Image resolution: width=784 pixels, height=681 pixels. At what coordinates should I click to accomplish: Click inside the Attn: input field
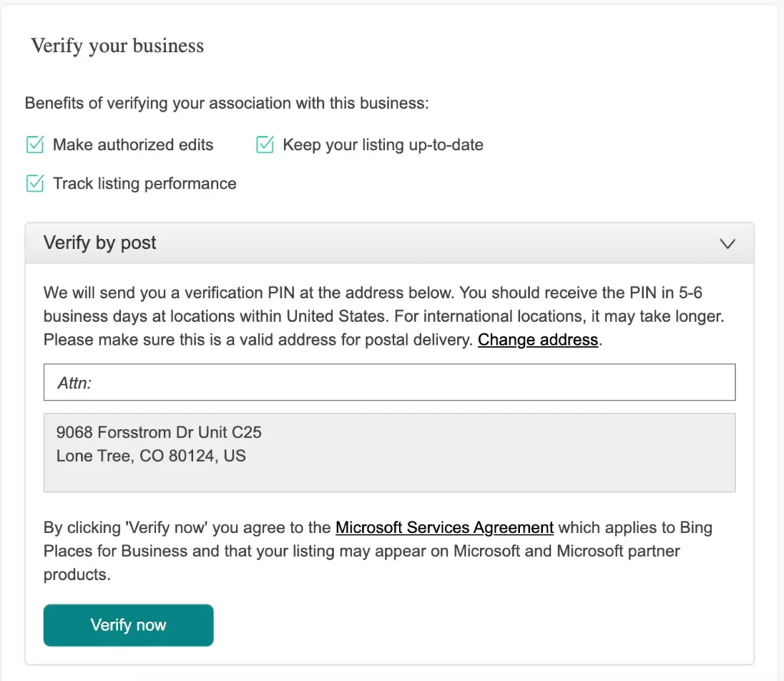[x=390, y=381]
